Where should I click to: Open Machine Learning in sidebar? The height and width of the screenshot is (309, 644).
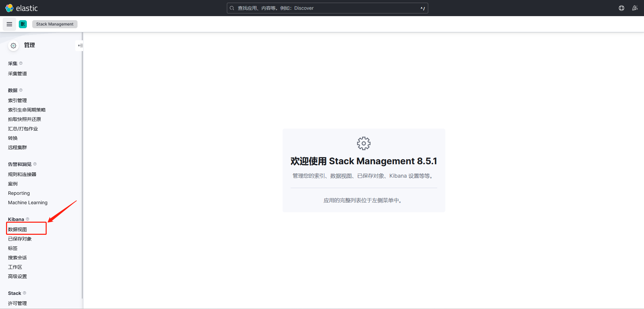coord(28,203)
